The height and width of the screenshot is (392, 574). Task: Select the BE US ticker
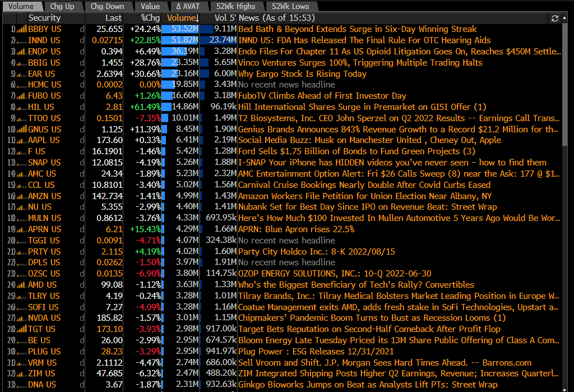point(39,340)
